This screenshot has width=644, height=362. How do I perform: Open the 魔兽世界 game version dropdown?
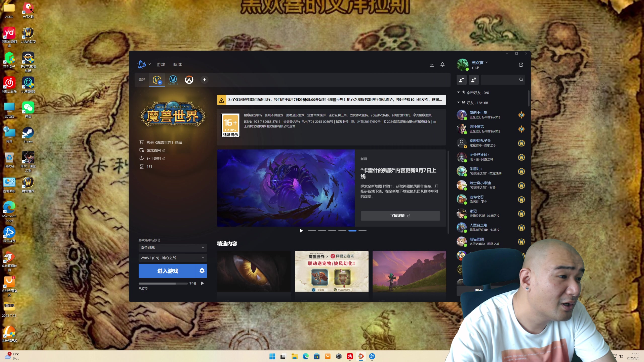(173, 248)
